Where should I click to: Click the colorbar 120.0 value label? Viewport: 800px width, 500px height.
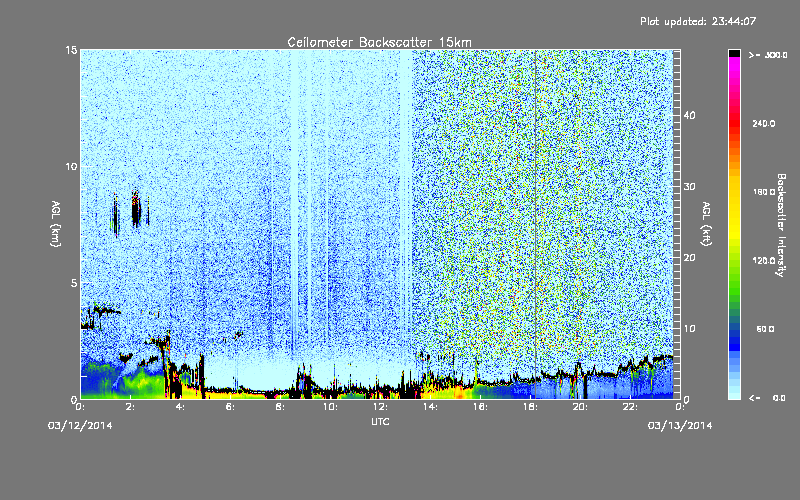[764, 261]
